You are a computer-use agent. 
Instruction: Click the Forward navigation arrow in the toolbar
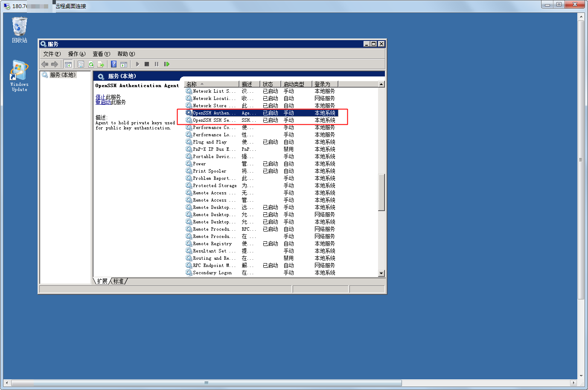coord(55,64)
